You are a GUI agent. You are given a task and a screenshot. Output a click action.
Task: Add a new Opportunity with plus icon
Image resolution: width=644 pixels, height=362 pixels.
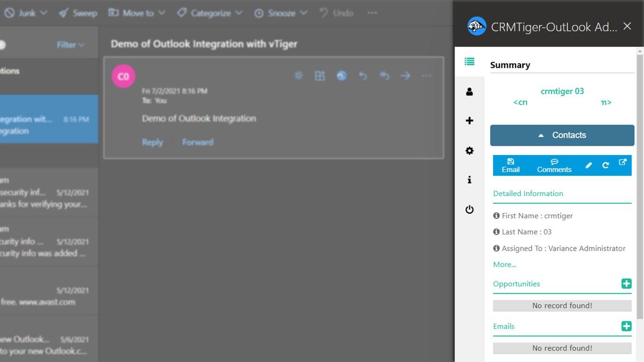(x=626, y=284)
